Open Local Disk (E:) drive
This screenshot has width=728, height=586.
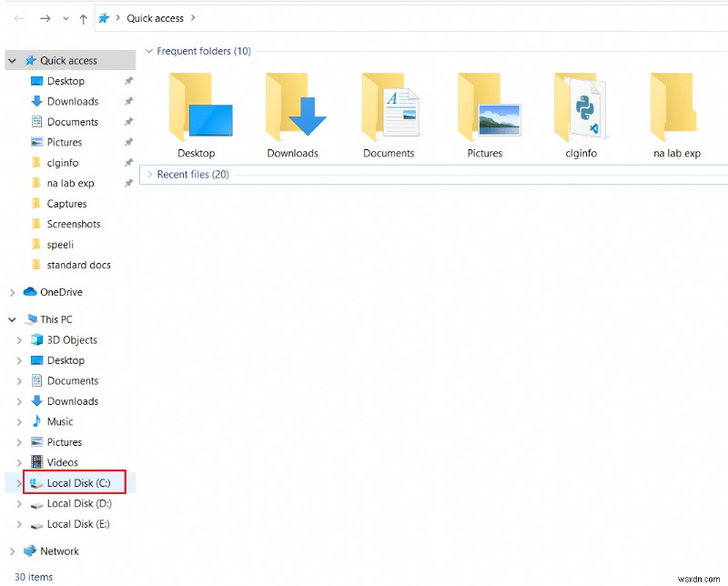(78, 524)
